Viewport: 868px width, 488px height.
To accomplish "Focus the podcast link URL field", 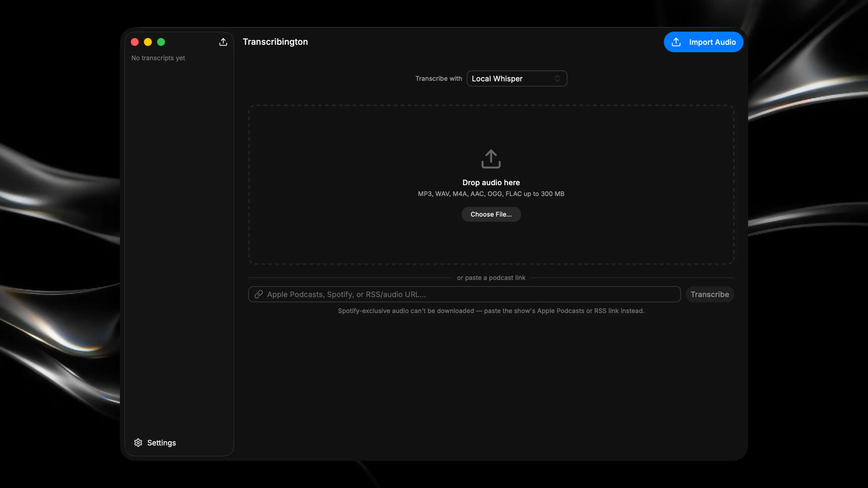I will [464, 294].
